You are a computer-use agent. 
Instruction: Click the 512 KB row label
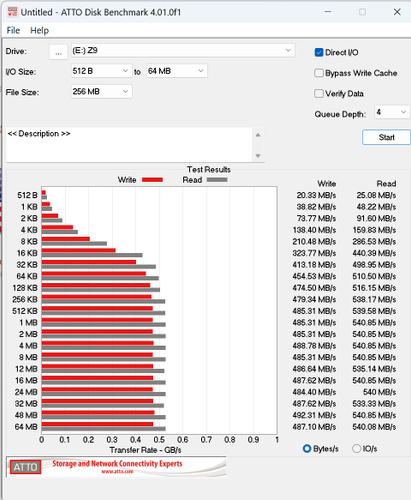click(25, 311)
